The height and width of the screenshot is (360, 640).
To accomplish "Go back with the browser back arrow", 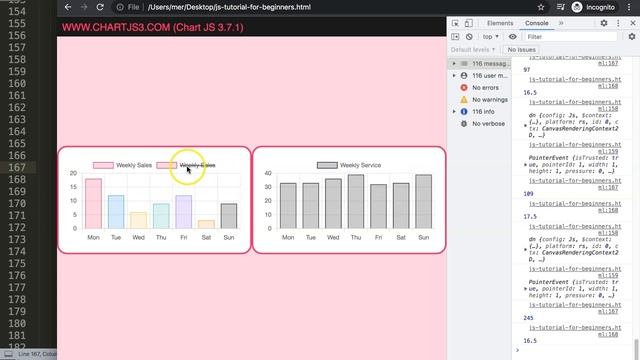I will (68, 7).
